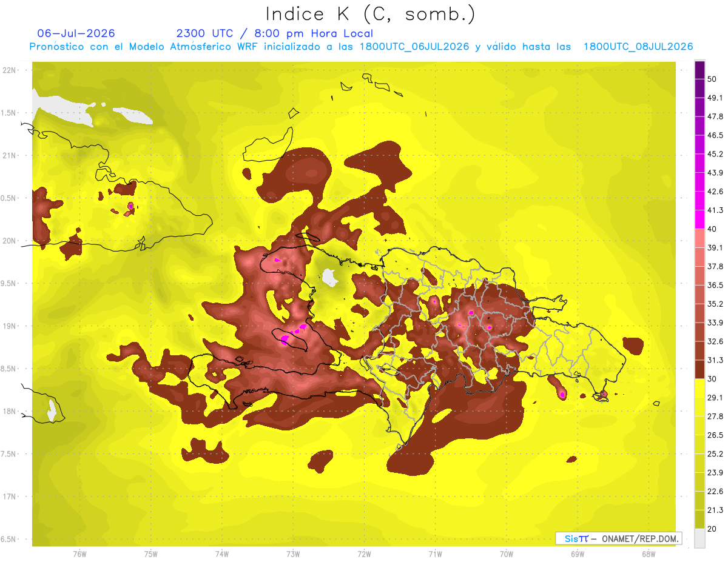
Task: Click the "21.3" color bar value
Action: coord(715,510)
